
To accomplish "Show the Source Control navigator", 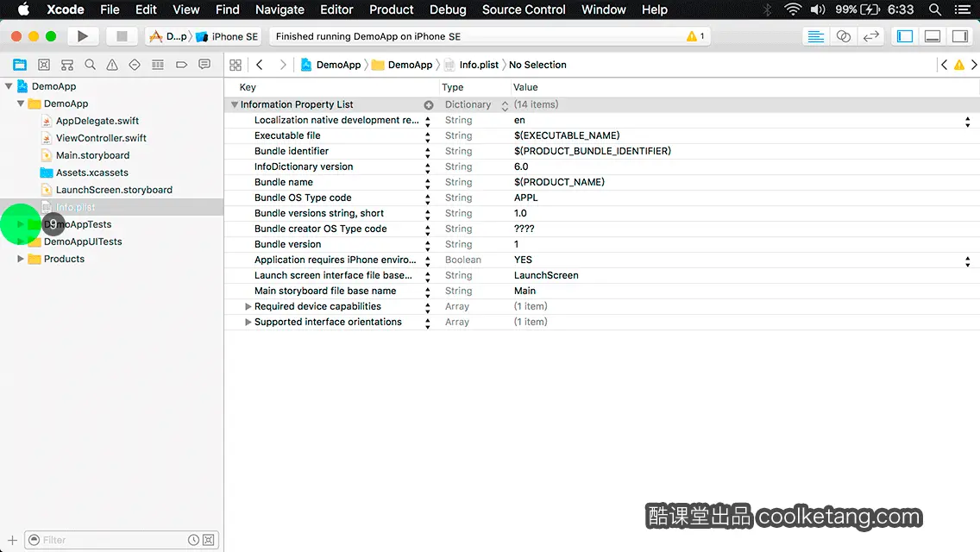I will 44,65.
